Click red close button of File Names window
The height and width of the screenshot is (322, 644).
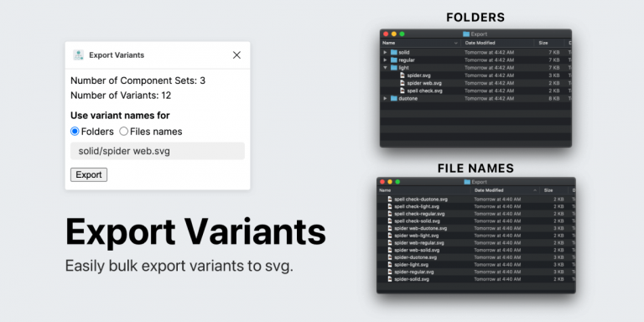click(382, 182)
